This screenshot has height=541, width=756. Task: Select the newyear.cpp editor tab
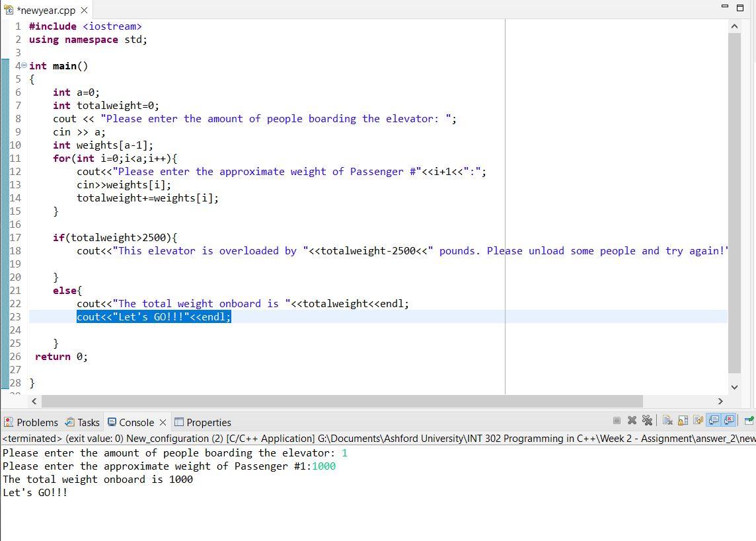coord(46,10)
